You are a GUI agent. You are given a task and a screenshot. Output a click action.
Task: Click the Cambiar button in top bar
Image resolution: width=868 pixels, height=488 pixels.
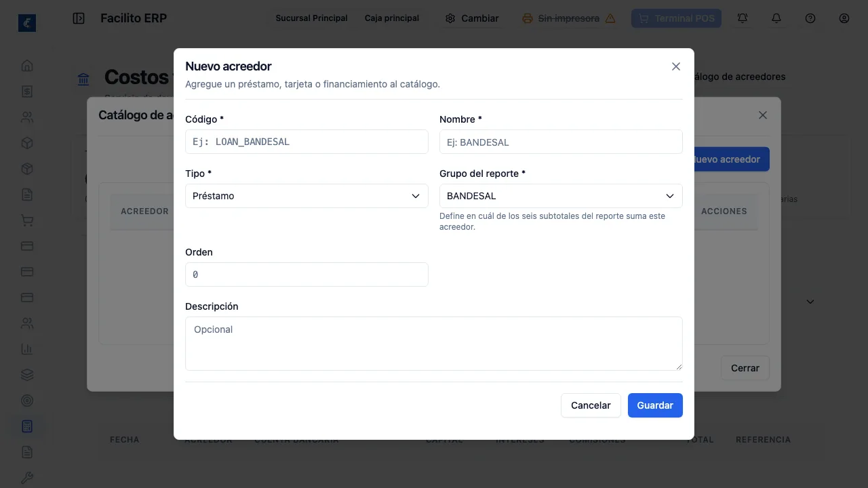[x=472, y=18]
